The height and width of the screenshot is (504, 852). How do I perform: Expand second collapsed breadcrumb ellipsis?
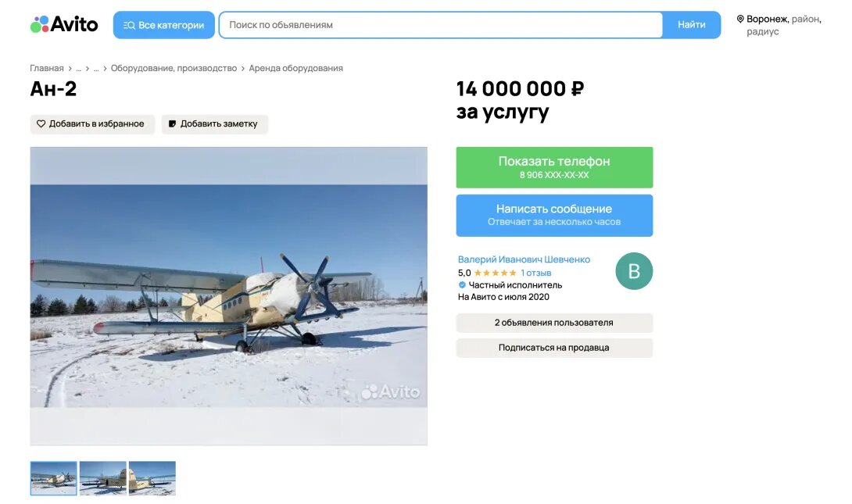point(96,69)
